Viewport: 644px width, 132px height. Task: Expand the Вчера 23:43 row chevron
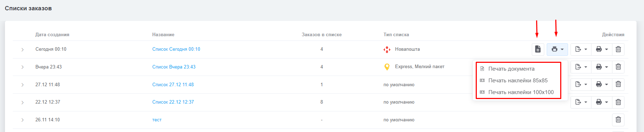(22, 67)
